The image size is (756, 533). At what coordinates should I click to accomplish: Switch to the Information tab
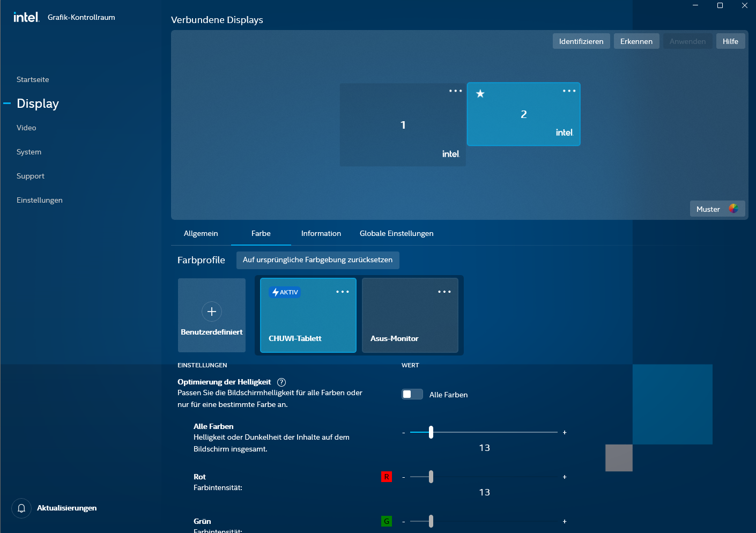tap(321, 234)
